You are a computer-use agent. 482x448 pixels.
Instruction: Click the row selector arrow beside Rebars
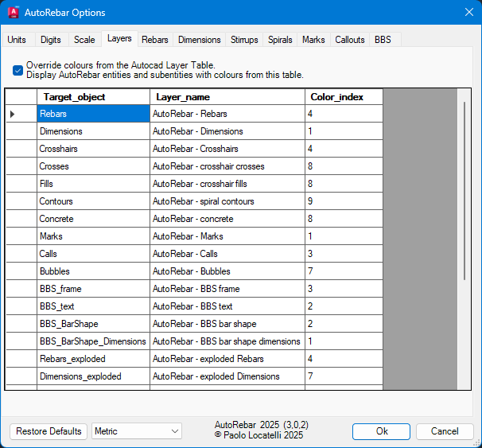click(x=13, y=114)
